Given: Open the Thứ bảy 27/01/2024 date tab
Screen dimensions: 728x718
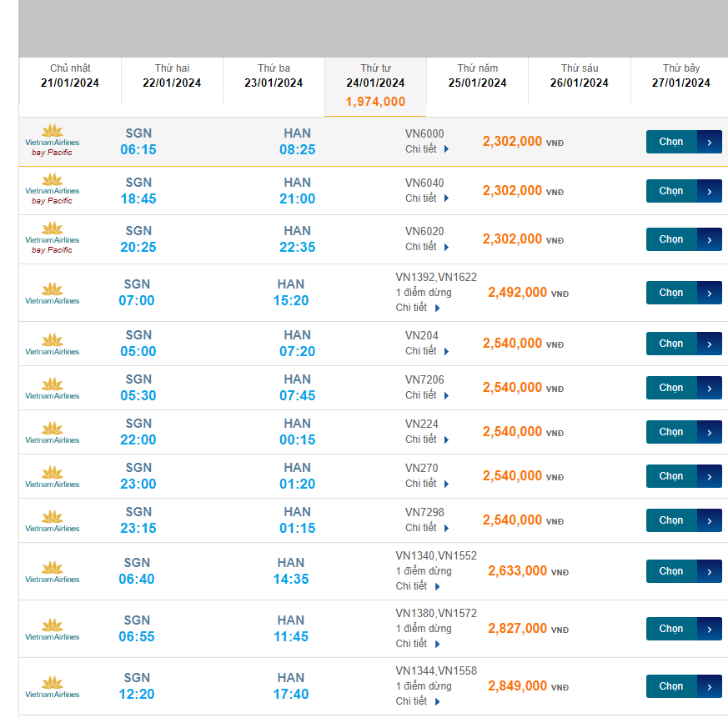Looking at the screenshot, I should pos(680,75).
